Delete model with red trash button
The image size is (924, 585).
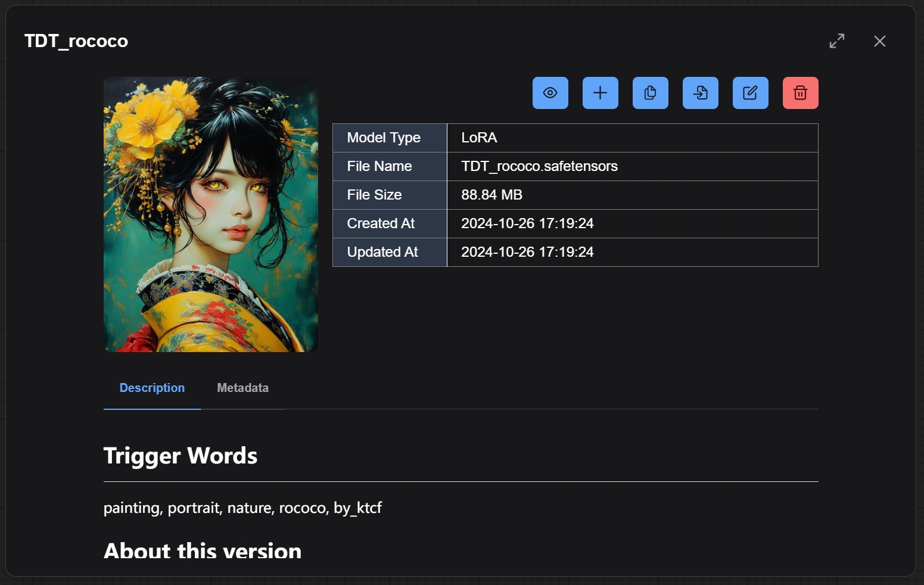point(800,93)
